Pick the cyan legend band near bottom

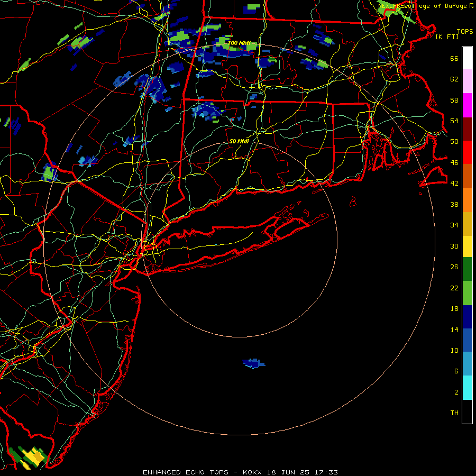467,388
